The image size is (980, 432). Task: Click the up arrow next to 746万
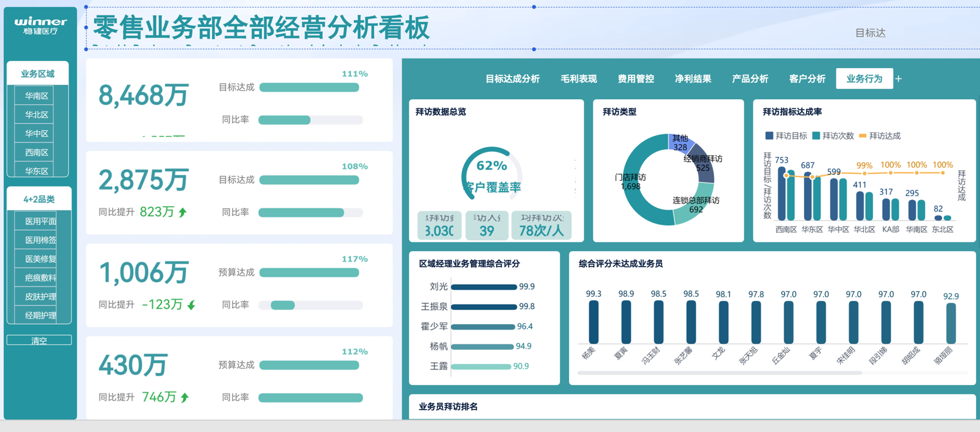coord(185,398)
